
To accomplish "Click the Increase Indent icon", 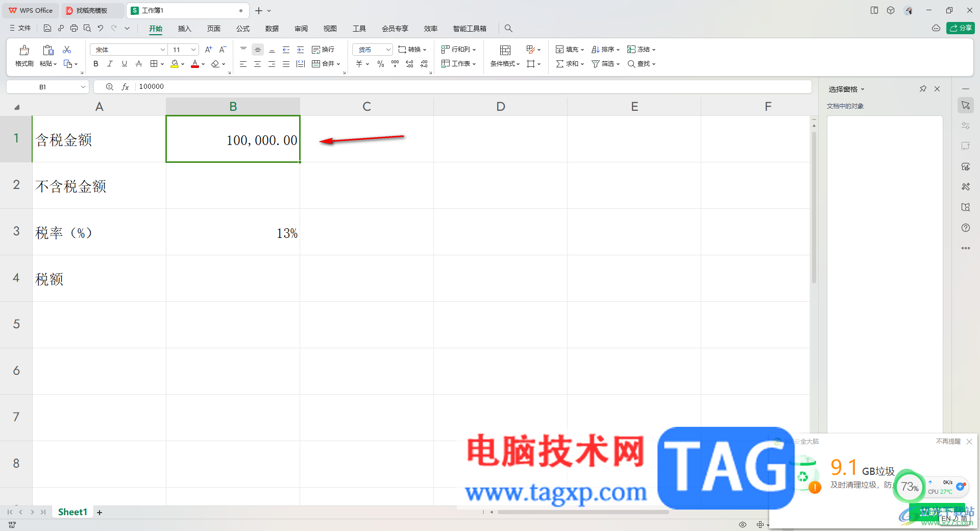I will 301,50.
